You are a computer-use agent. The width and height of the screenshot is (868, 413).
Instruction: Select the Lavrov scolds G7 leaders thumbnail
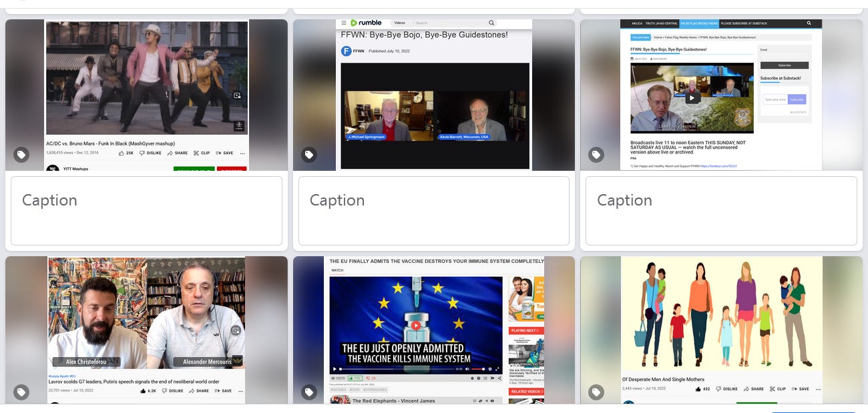click(x=146, y=330)
